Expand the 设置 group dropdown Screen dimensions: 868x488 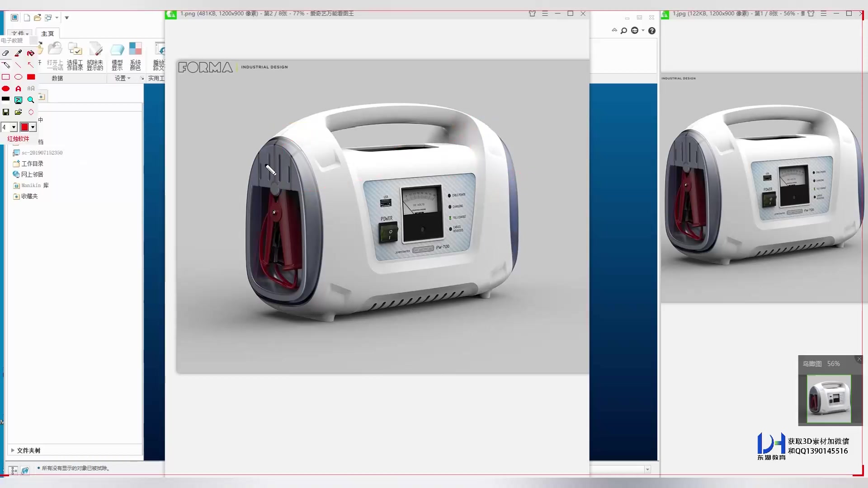pos(123,78)
